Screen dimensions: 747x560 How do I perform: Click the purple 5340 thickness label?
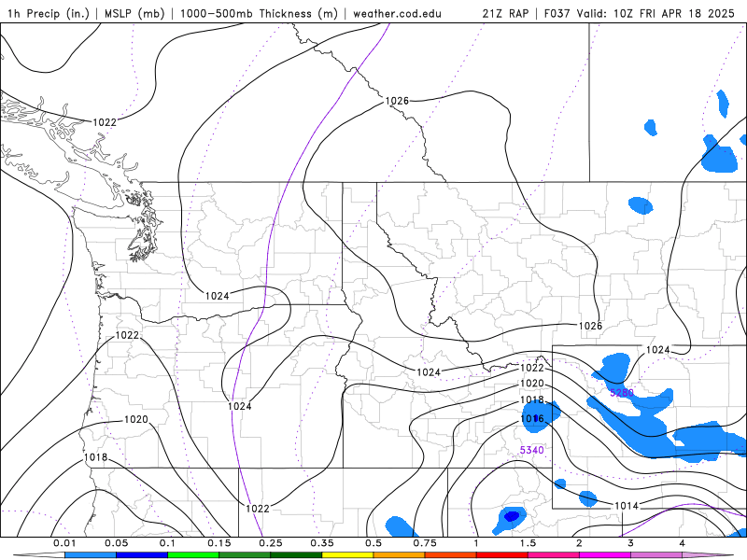tap(531, 450)
